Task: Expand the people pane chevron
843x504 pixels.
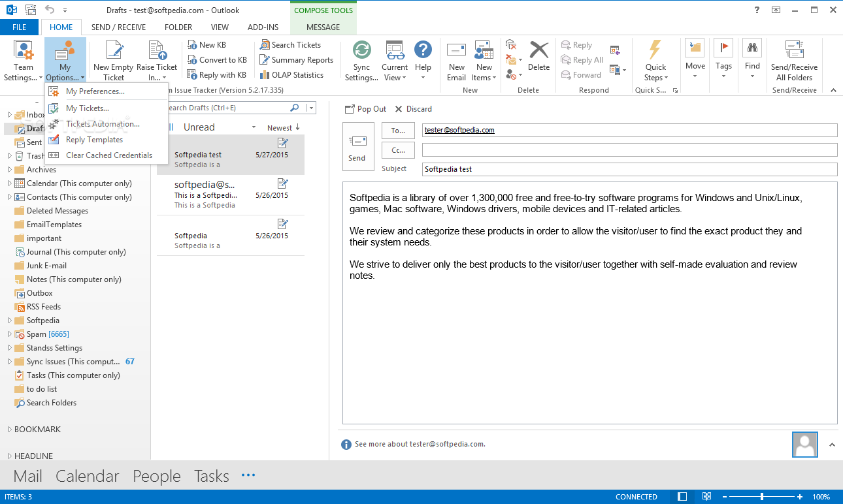Action: 832,445
